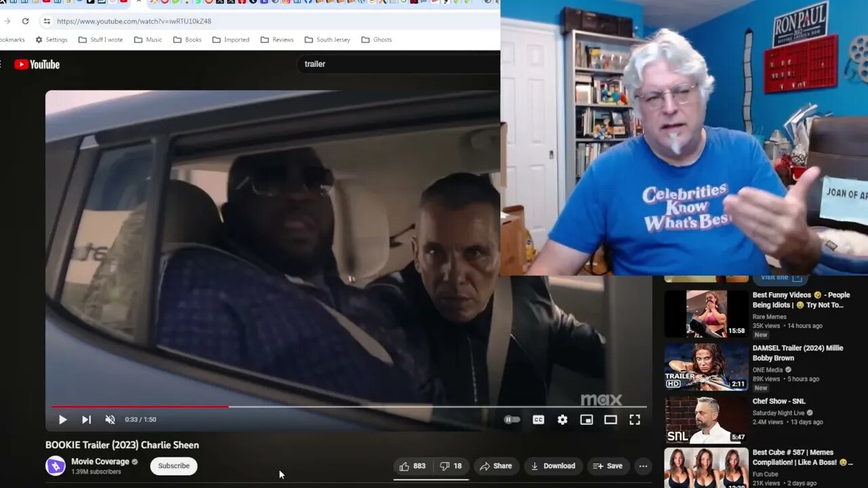The height and width of the screenshot is (488, 868).
Task: Open the Music bookmarks folder
Action: [x=148, y=39]
